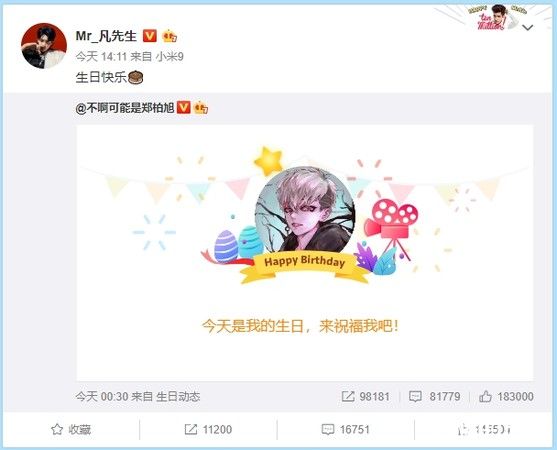
Task: Click original post repost icon 98181
Action: [348, 396]
